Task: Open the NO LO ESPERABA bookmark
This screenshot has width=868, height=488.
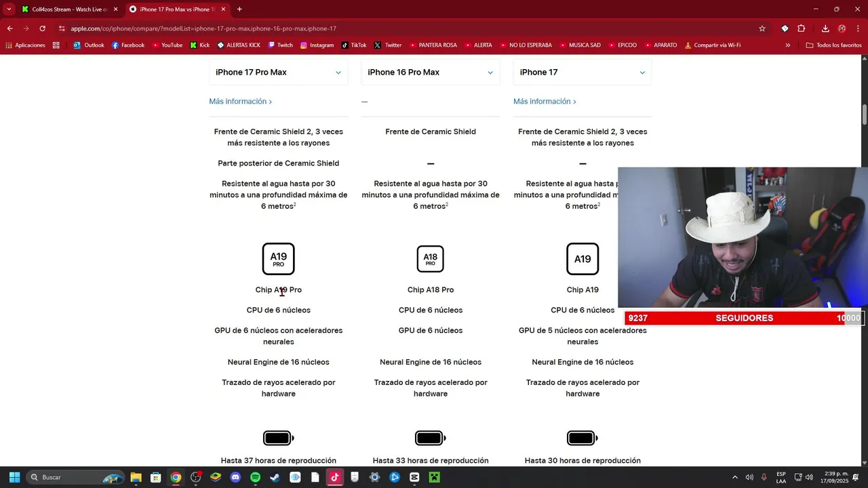Action: coord(526,45)
